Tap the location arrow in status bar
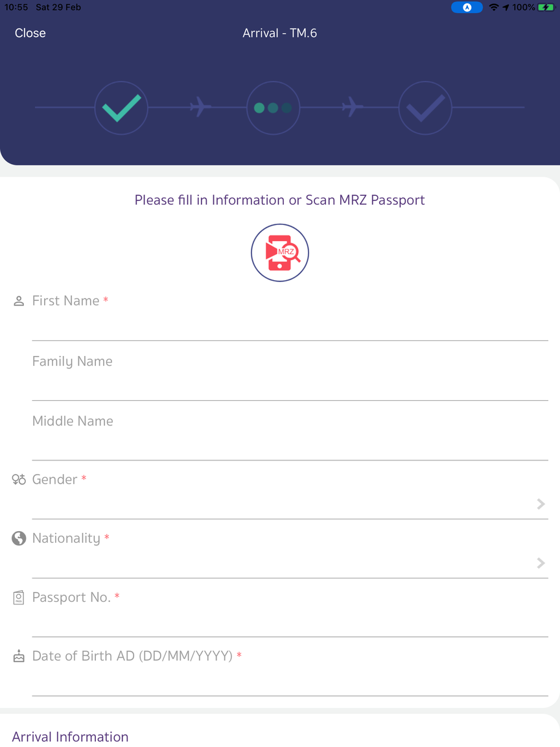 [506, 7]
